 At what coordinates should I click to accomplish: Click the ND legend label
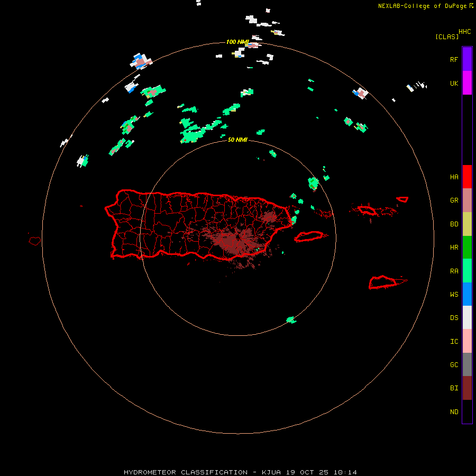pyautogui.click(x=454, y=412)
